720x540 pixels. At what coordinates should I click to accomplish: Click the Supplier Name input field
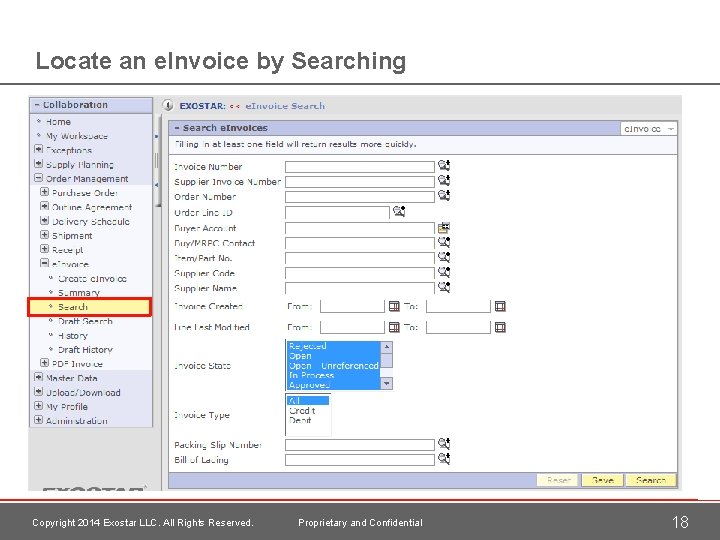pyautogui.click(x=360, y=288)
